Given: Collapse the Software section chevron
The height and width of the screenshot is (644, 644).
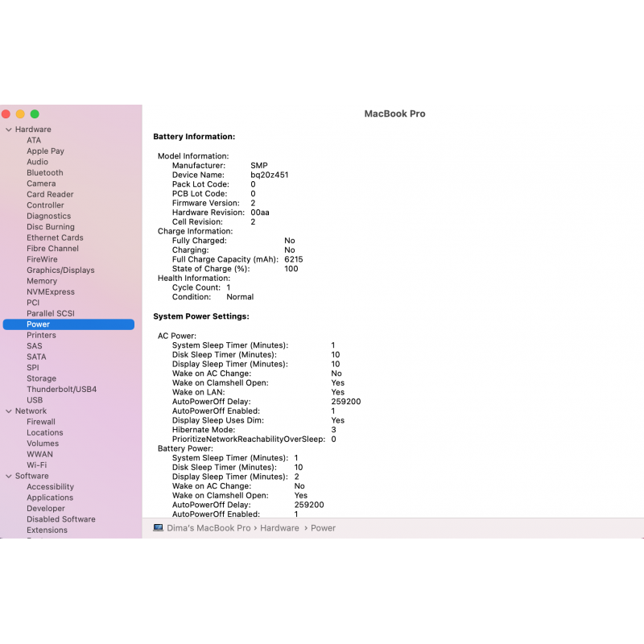Looking at the screenshot, I should 9,477.
